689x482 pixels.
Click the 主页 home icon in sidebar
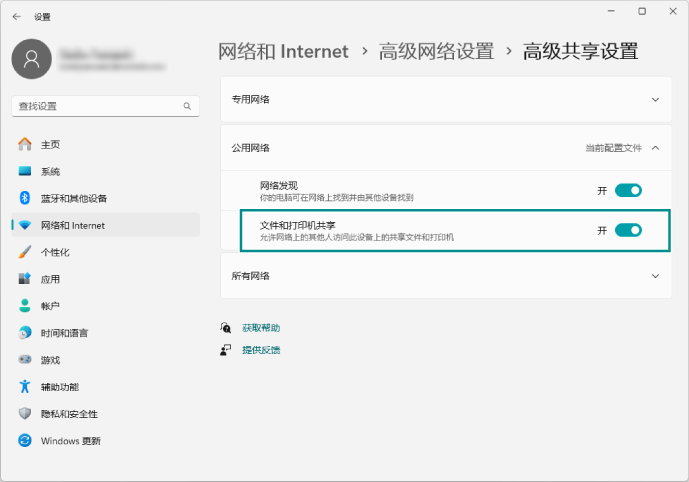click(x=25, y=144)
